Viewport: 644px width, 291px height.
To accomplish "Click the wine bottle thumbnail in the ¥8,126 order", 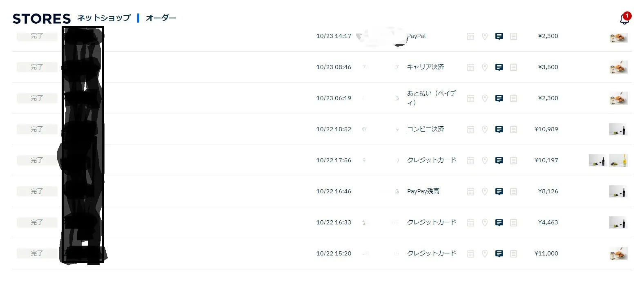I will 618,191.
